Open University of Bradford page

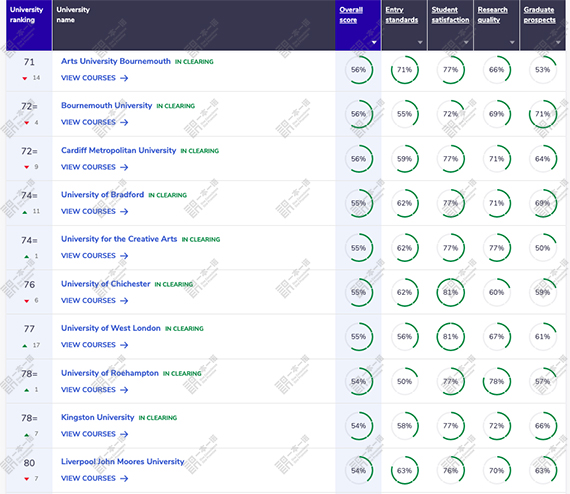tap(103, 194)
